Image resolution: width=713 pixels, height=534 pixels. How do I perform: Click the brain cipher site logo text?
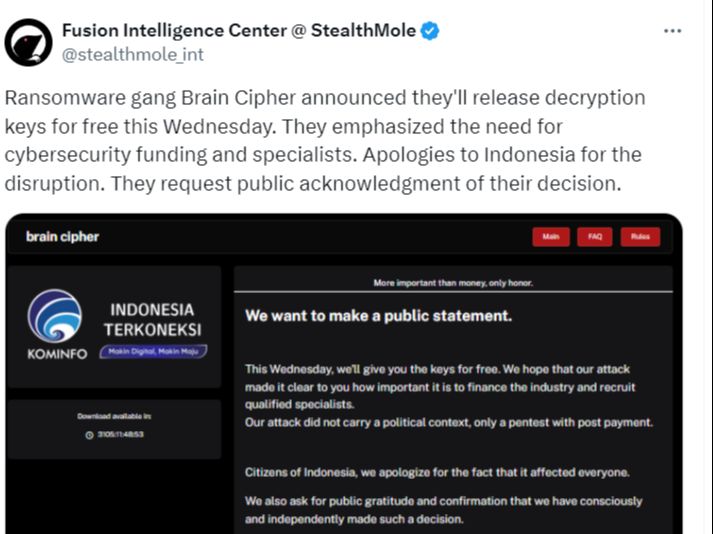pyautogui.click(x=62, y=237)
